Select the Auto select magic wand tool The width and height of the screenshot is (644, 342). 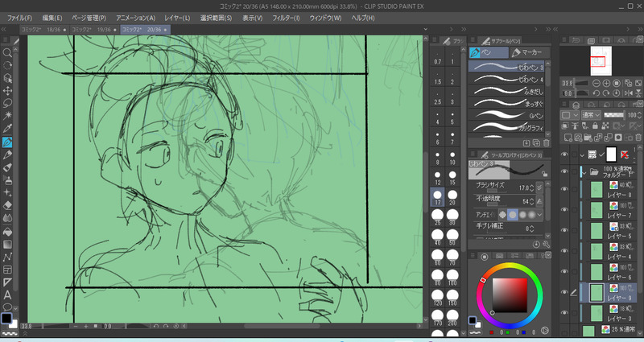coord(7,116)
